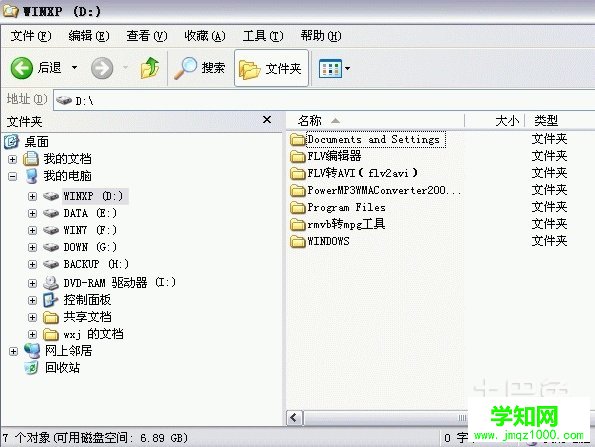Open the 收藏(A) menu
This screenshot has height=447, width=595.
pos(205,36)
